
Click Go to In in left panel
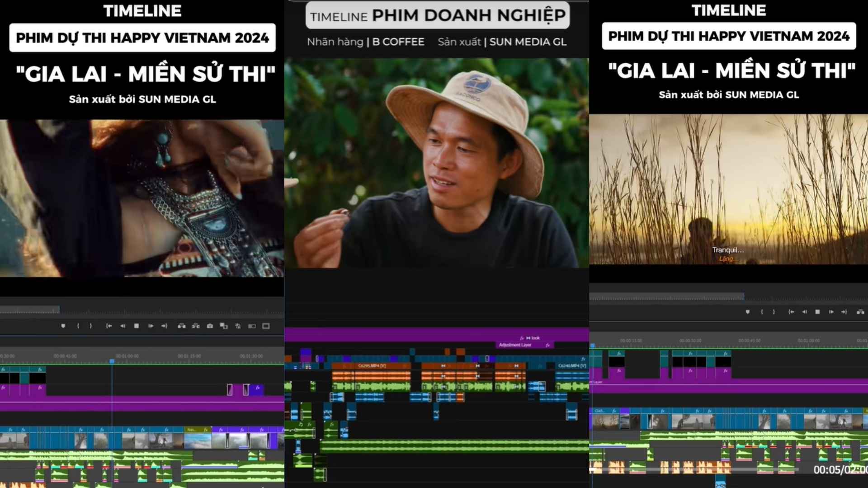pyautogui.click(x=109, y=326)
